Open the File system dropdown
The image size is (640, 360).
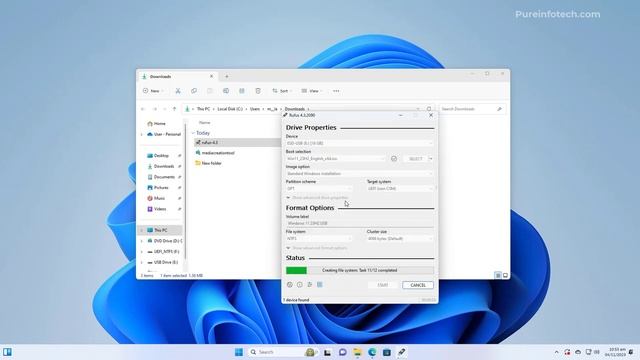pos(319,238)
